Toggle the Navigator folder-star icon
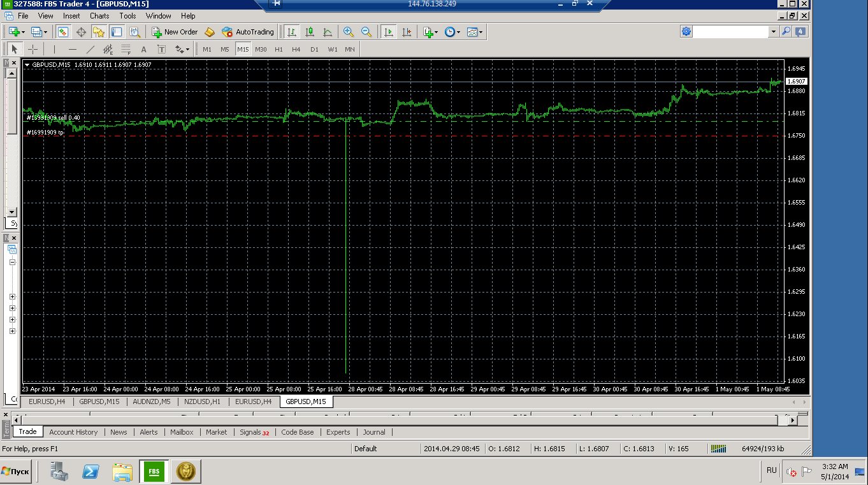 (99, 31)
